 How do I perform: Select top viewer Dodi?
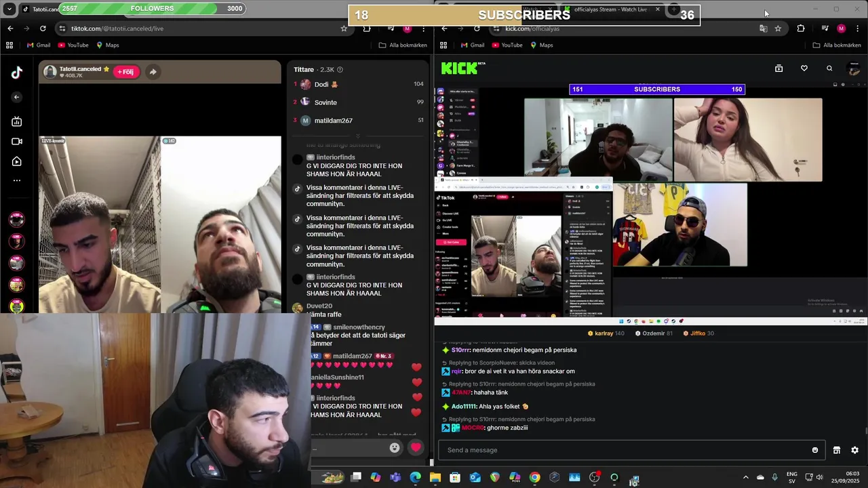point(358,85)
